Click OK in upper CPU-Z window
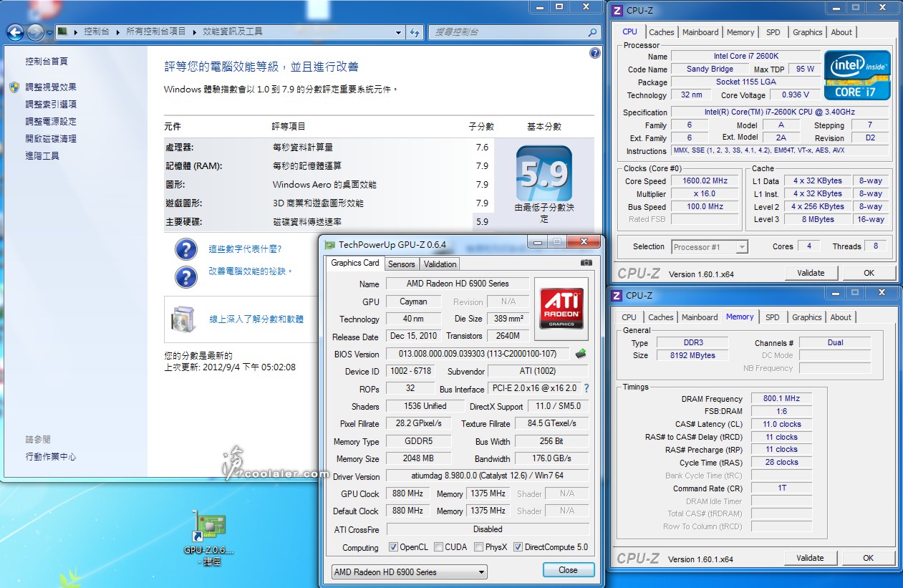The image size is (903, 588). pos(869,273)
